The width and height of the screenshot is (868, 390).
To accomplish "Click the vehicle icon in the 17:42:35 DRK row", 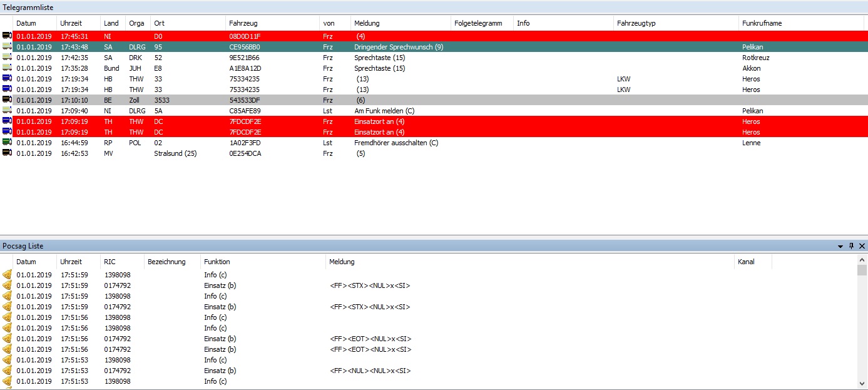I will 7,58.
